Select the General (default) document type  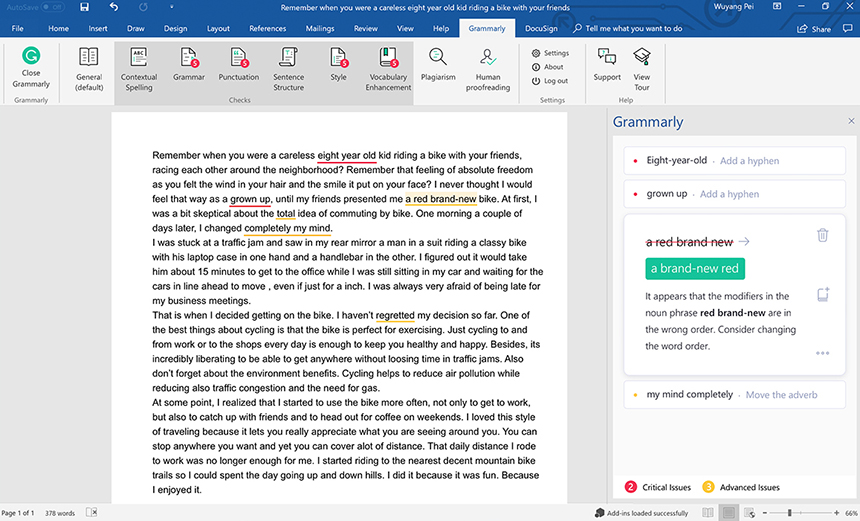[89, 70]
